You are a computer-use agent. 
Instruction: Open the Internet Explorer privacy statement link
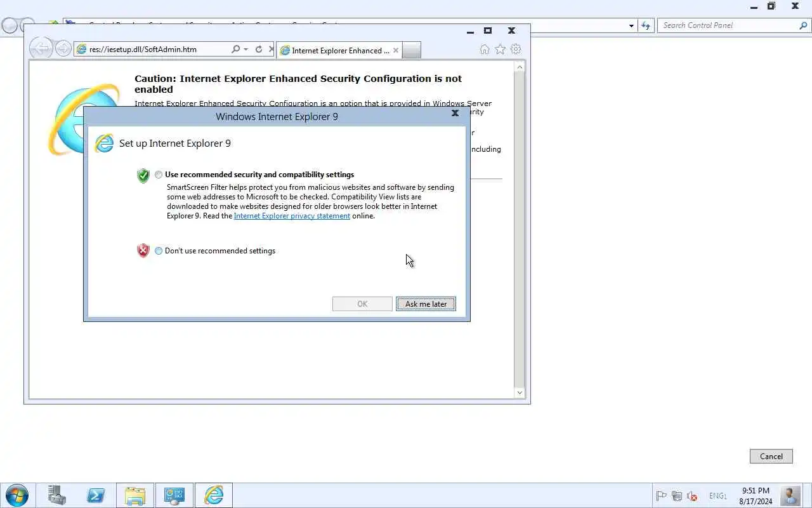[x=292, y=216]
